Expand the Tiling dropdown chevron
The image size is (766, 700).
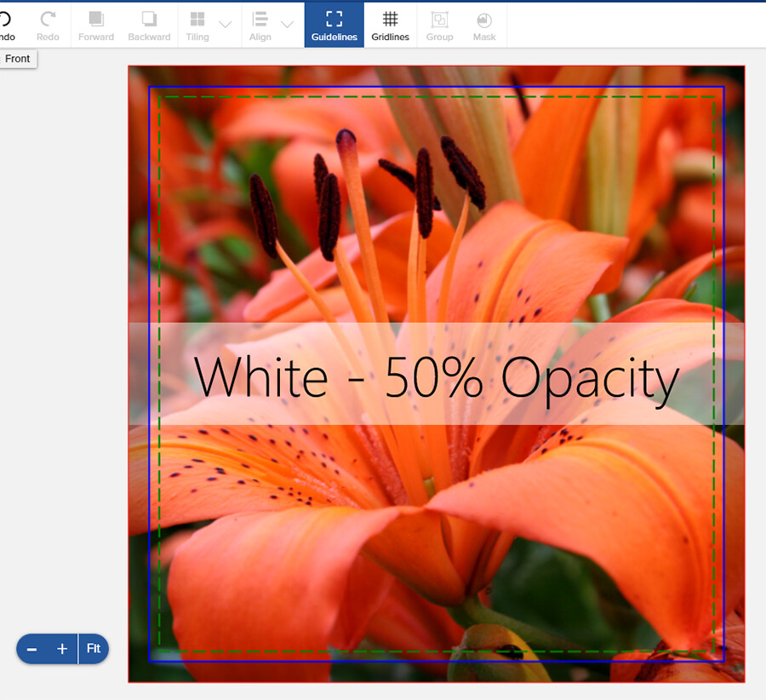(226, 25)
